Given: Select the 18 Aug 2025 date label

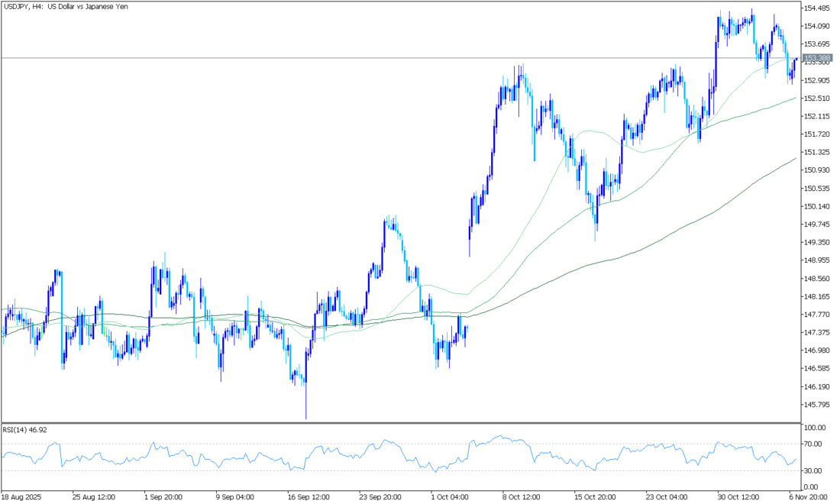Looking at the screenshot, I should point(21,496).
